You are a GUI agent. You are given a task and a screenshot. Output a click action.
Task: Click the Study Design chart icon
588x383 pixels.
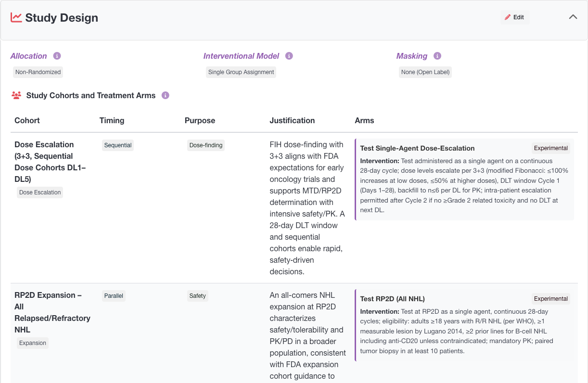pyautogui.click(x=16, y=18)
